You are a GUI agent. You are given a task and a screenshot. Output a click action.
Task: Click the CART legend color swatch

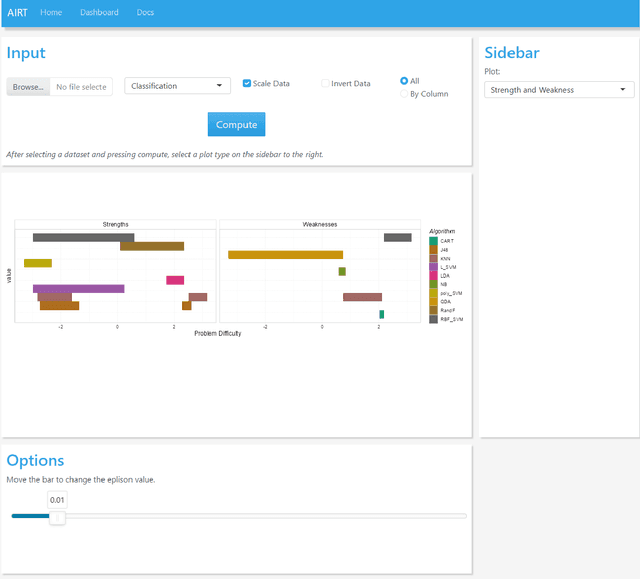coord(433,241)
